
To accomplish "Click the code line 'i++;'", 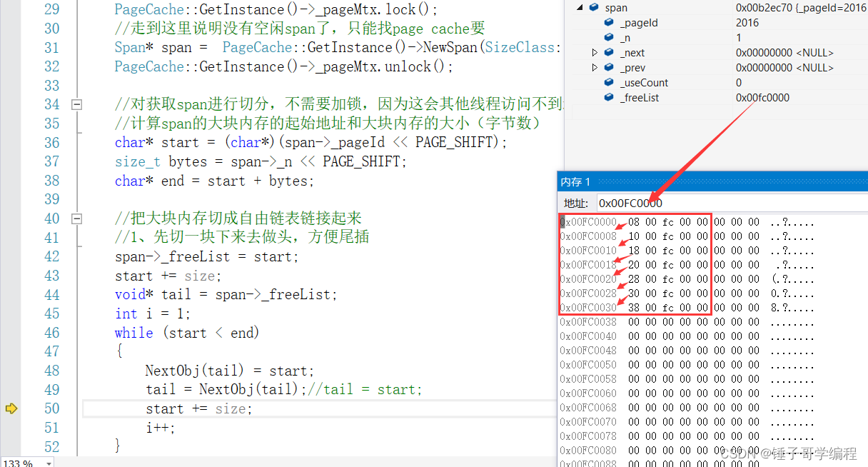I will click(160, 428).
